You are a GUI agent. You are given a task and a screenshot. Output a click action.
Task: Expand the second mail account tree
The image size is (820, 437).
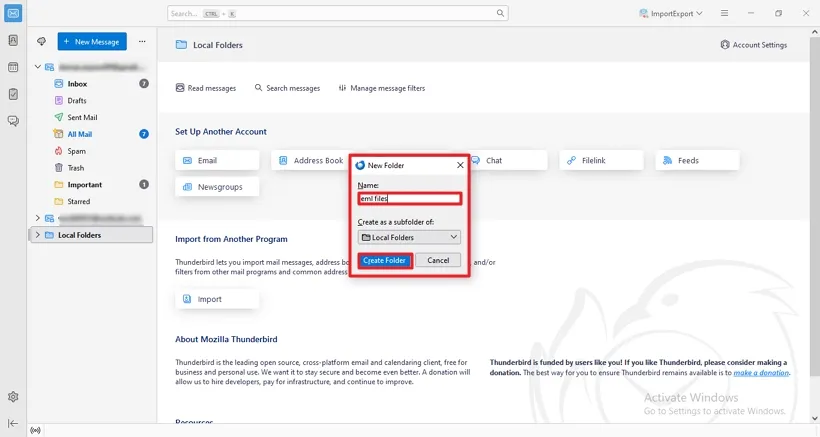point(38,218)
